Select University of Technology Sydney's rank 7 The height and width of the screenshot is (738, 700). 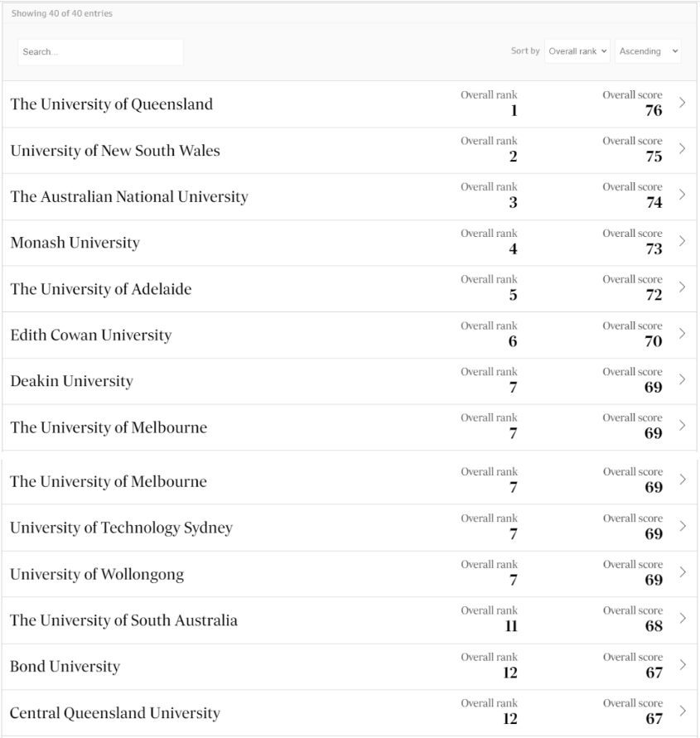click(x=514, y=533)
